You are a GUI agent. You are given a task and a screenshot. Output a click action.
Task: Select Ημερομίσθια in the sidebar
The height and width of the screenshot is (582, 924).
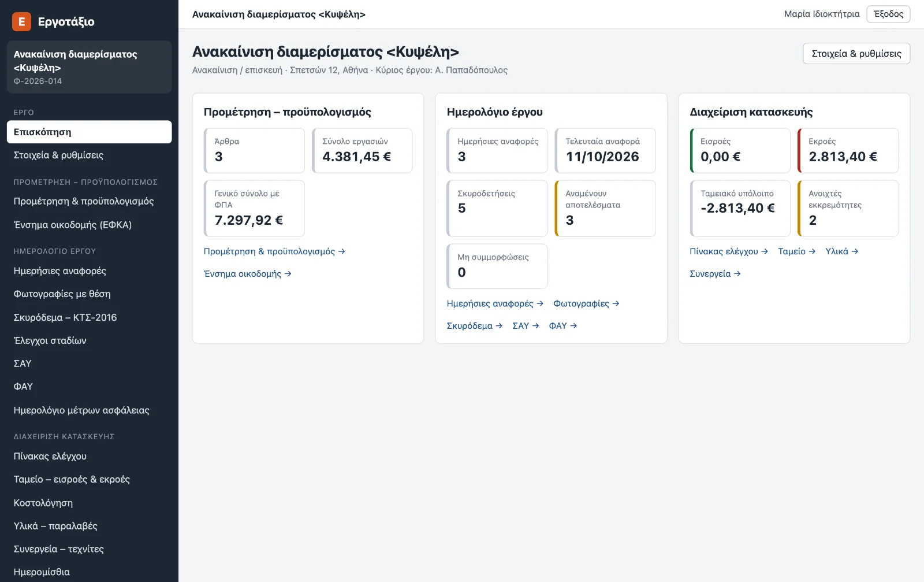tap(89, 572)
